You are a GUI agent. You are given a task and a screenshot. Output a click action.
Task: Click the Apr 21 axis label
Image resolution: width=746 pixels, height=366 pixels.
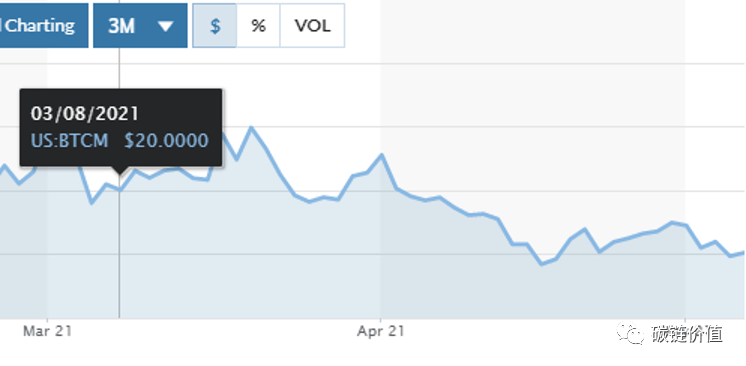point(381,331)
